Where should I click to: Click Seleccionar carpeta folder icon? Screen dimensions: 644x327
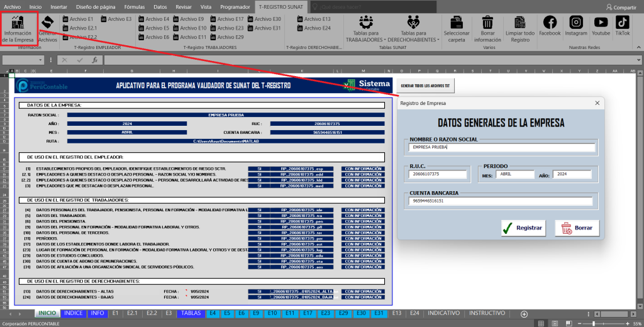[x=457, y=29]
